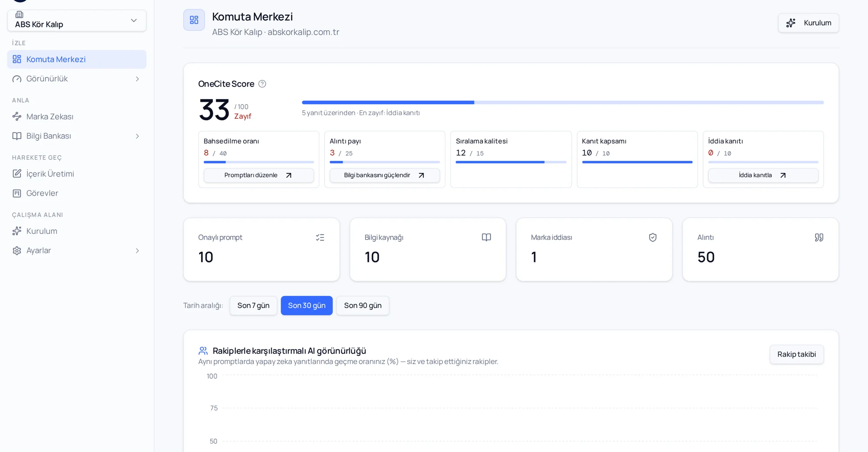868x452 pixels.
Task: Click the Alıntı count 50
Action: click(706, 257)
